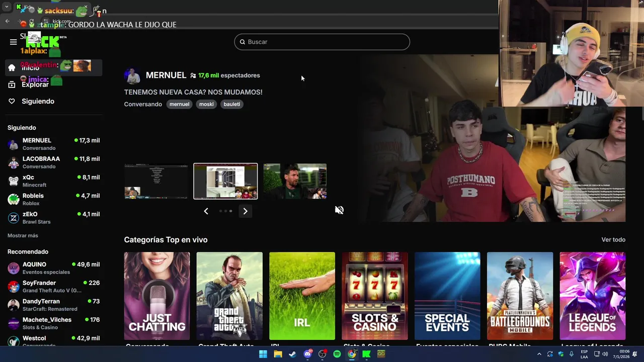Click the bauleti tag chip
The width and height of the screenshot is (644, 362).
231,104
